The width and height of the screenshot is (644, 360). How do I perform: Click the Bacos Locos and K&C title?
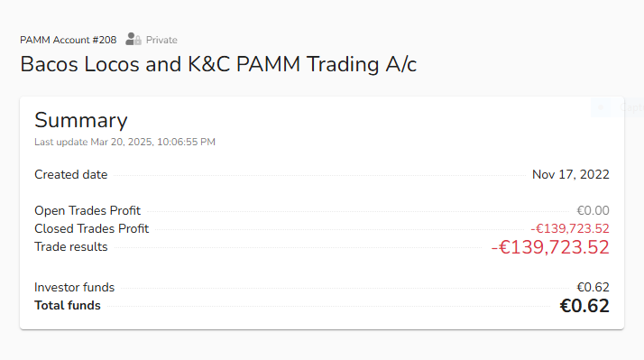click(218, 65)
